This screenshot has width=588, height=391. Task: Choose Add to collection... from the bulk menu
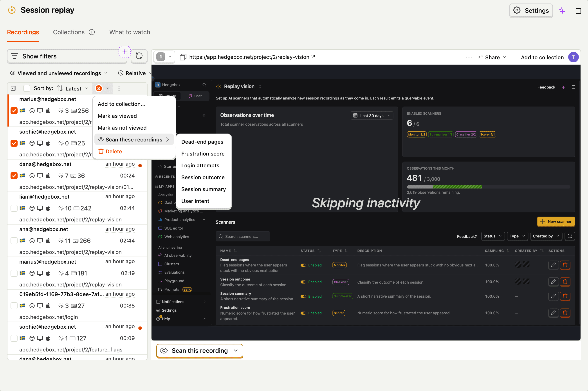coord(134,104)
